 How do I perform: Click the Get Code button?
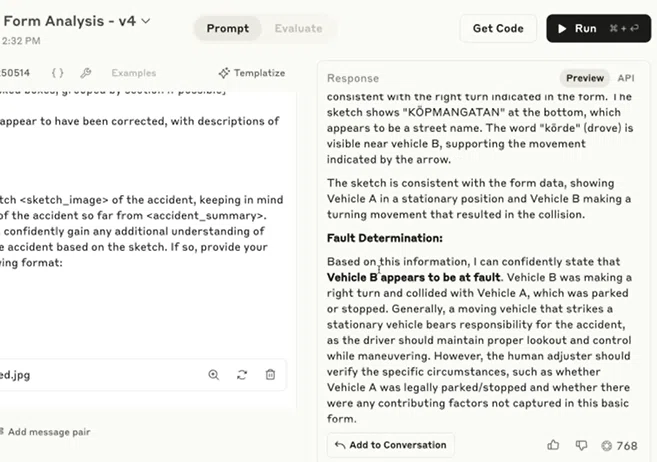point(498,28)
